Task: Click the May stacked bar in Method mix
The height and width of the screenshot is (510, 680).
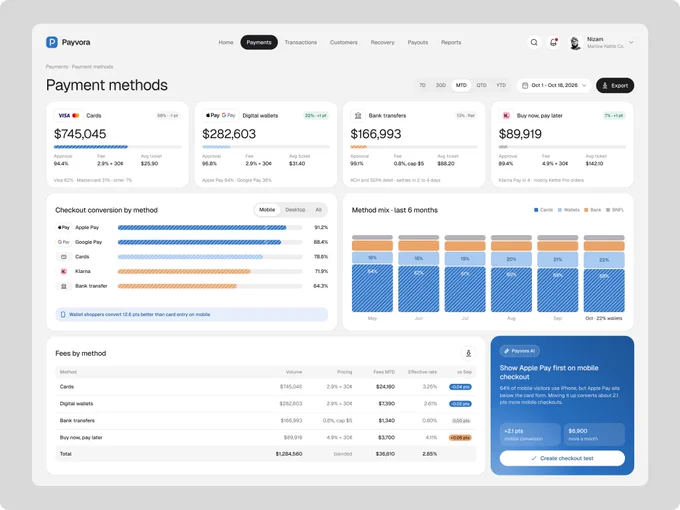Action: pyautogui.click(x=372, y=274)
